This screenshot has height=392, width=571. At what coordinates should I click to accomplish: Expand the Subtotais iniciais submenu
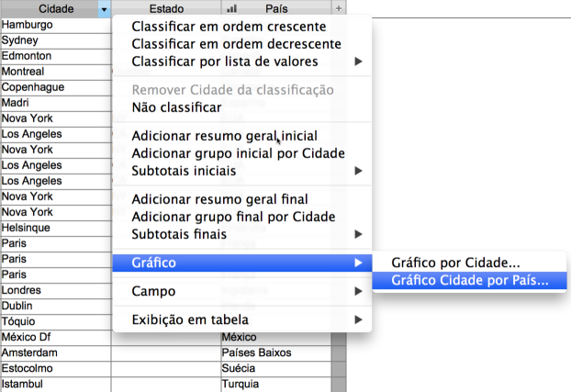tap(242, 171)
